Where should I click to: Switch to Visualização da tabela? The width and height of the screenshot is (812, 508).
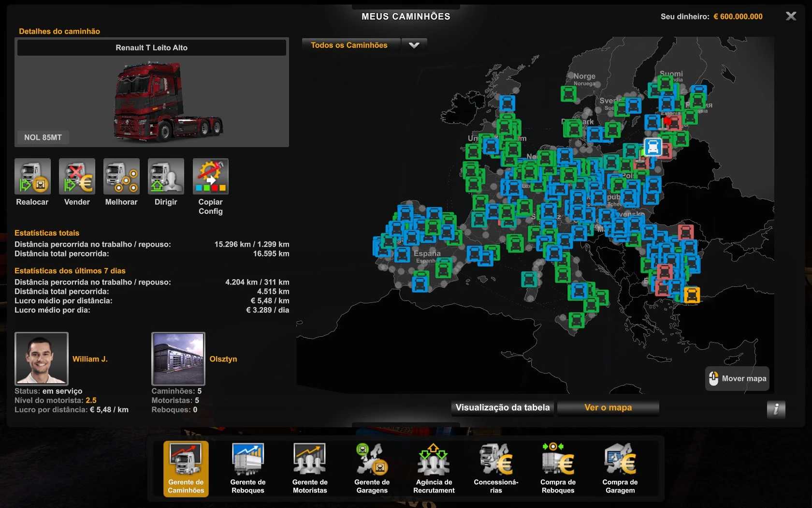(503, 408)
